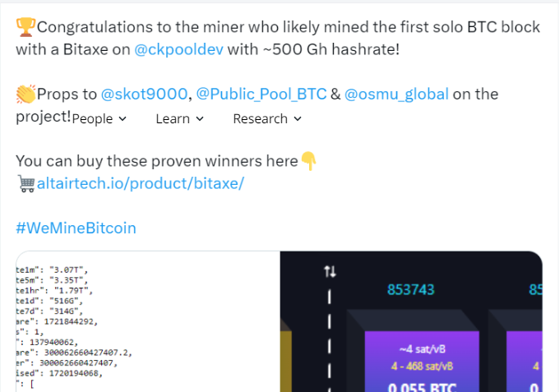Click the 0.055 BTC amount text

tap(422, 387)
